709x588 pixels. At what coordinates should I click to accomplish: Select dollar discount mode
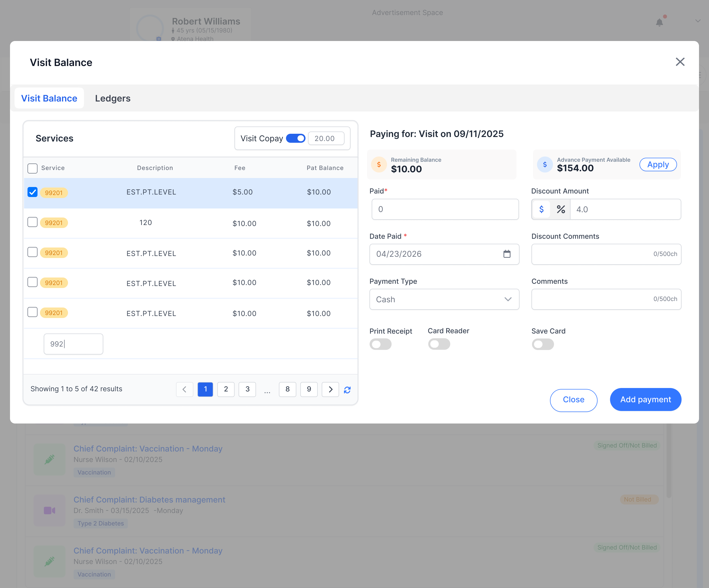click(541, 209)
